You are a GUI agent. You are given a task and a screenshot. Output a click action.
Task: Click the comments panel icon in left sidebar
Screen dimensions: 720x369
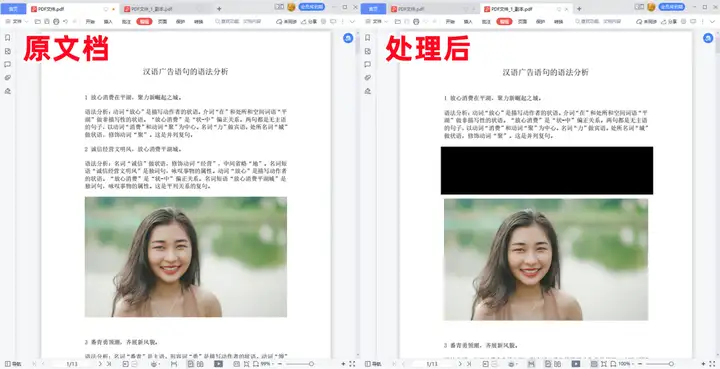[7, 64]
